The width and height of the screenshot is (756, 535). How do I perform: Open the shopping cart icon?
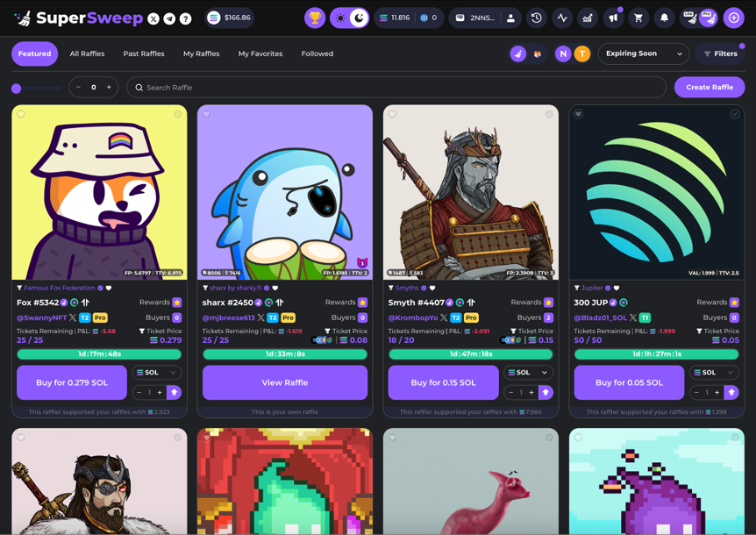point(638,18)
